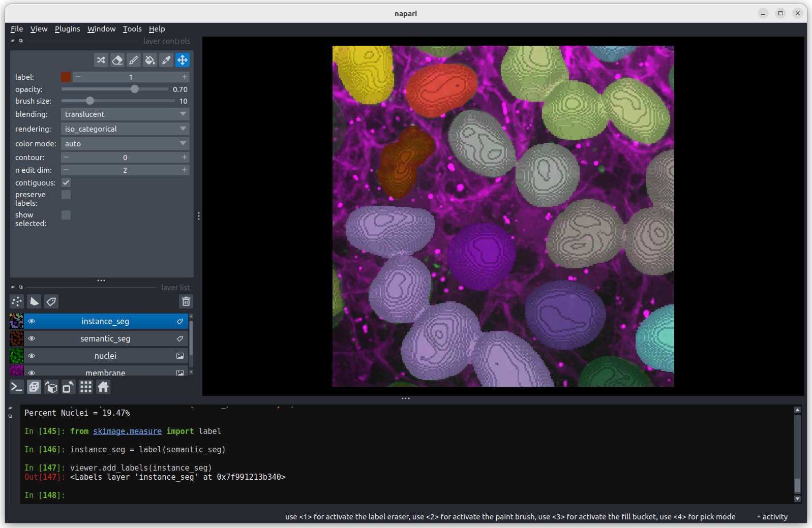Open the File menu
This screenshot has height=528, width=812.
pyautogui.click(x=17, y=29)
